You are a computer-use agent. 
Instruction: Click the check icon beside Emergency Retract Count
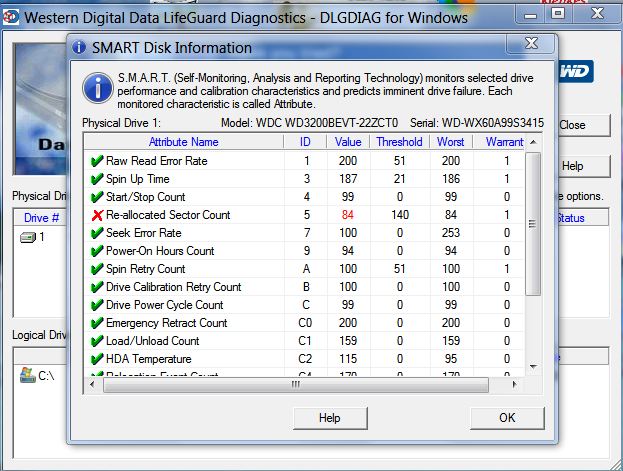click(x=97, y=323)
